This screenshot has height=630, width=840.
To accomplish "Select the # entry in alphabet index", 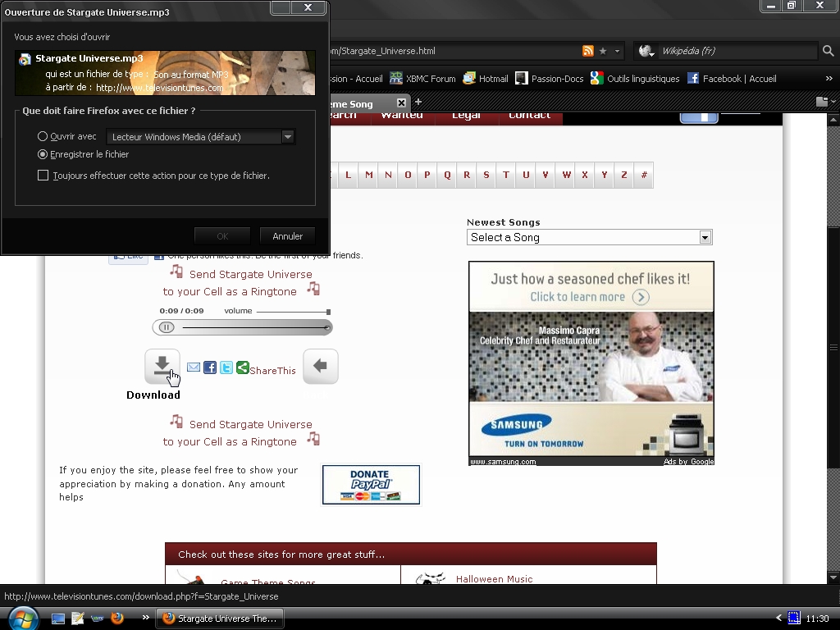I will [644, 175].
